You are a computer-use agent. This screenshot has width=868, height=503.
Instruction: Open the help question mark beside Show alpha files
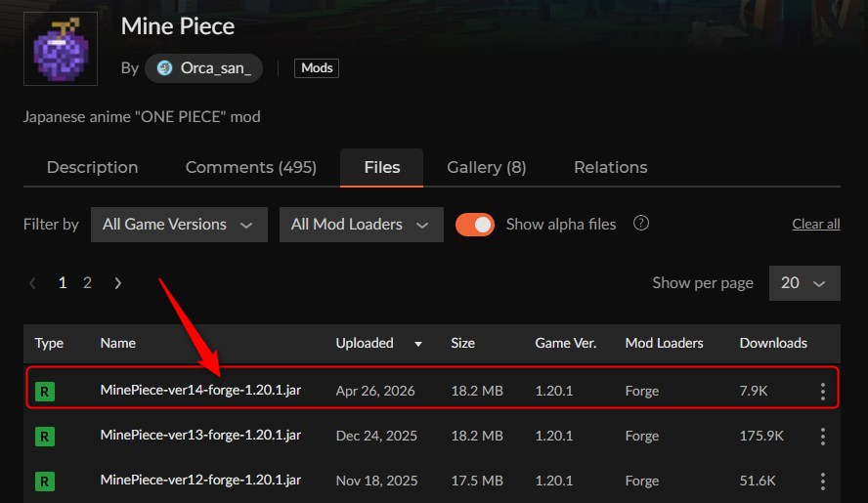(x=641, y=224)
